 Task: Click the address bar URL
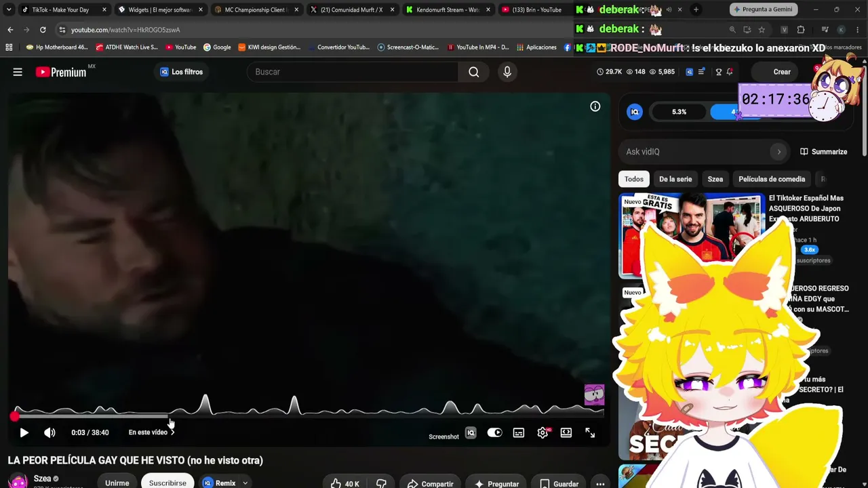[125, 30]
